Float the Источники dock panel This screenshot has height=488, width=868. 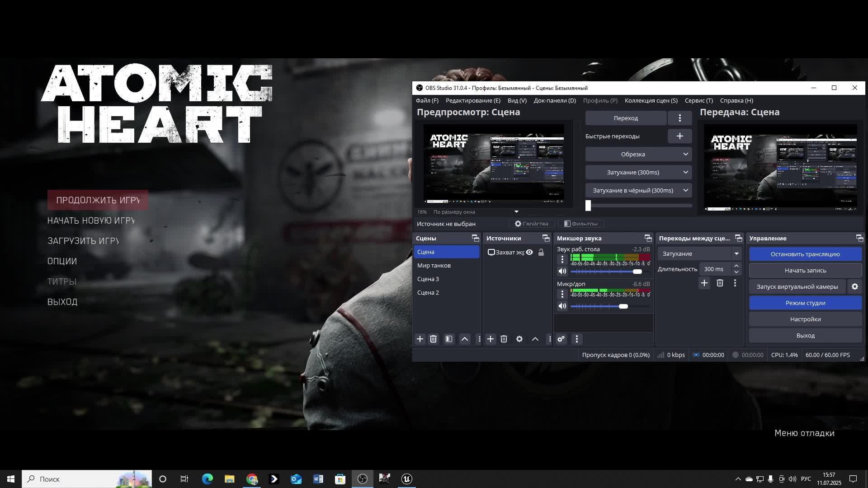pos(546,238)
